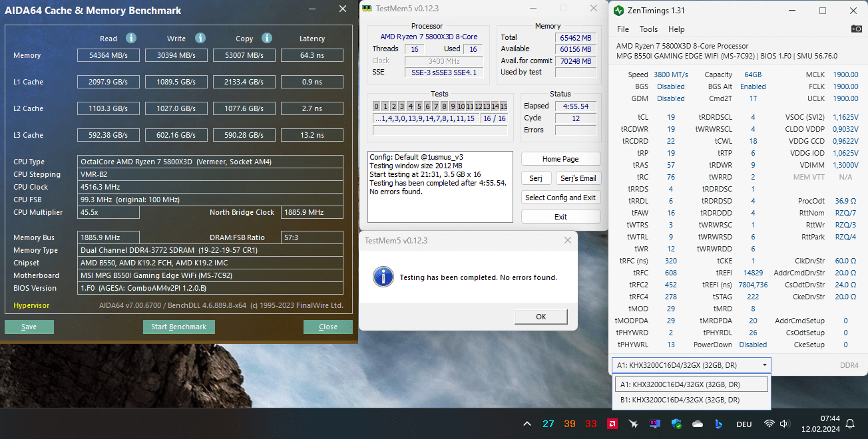Click the Exit button in TestMem5
Image resolution: width=868 pixels, height=439 pixels.
[x=560, y=217]
